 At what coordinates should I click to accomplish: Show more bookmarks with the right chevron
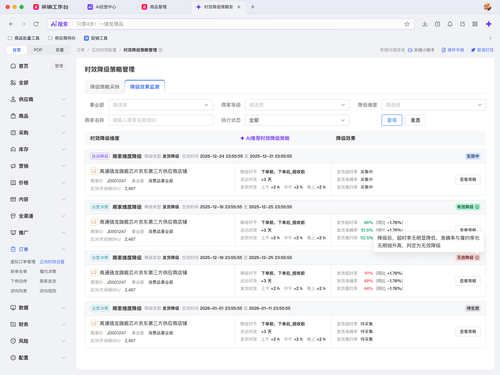coord(490,38)
